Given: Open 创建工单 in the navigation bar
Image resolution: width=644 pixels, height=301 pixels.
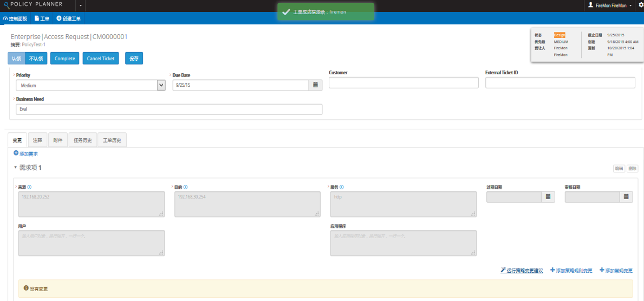Looking at the screenshot, I should pyautogui.click(x=69, y=18).
